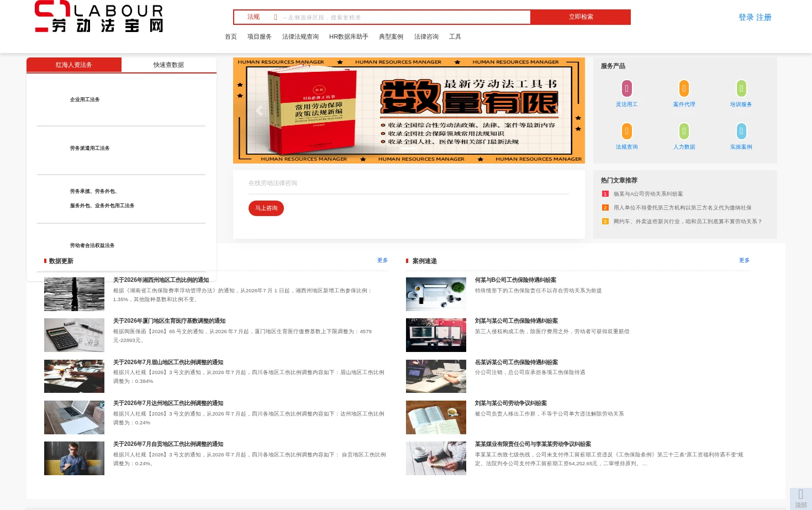Click 更多 beside 数据更新
This screenshot has width=812, height=510.
point(383,260)
